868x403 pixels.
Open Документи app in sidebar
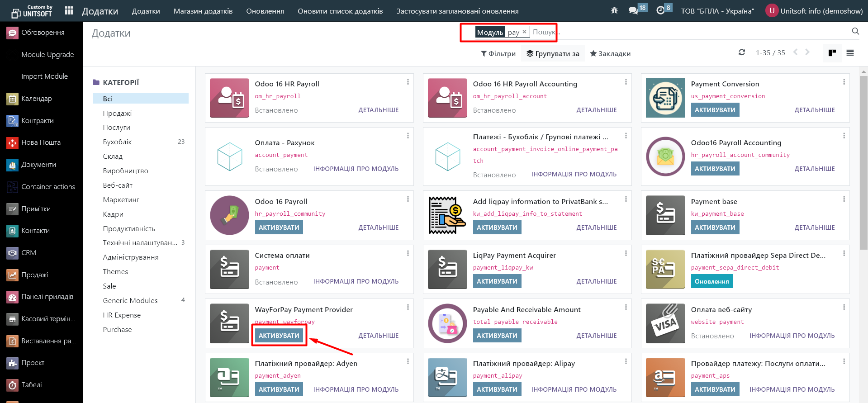point(41,165)
